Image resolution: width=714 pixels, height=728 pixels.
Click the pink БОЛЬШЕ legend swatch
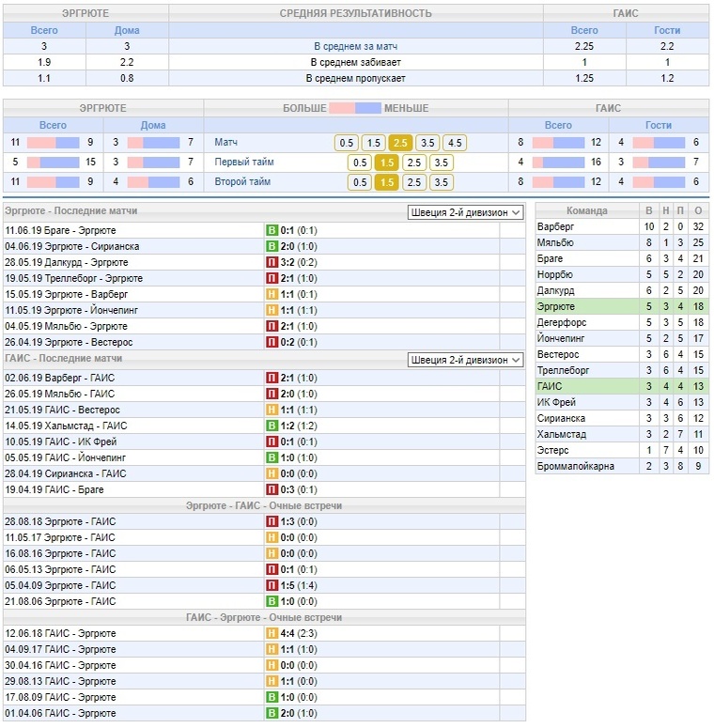point(342,108)
